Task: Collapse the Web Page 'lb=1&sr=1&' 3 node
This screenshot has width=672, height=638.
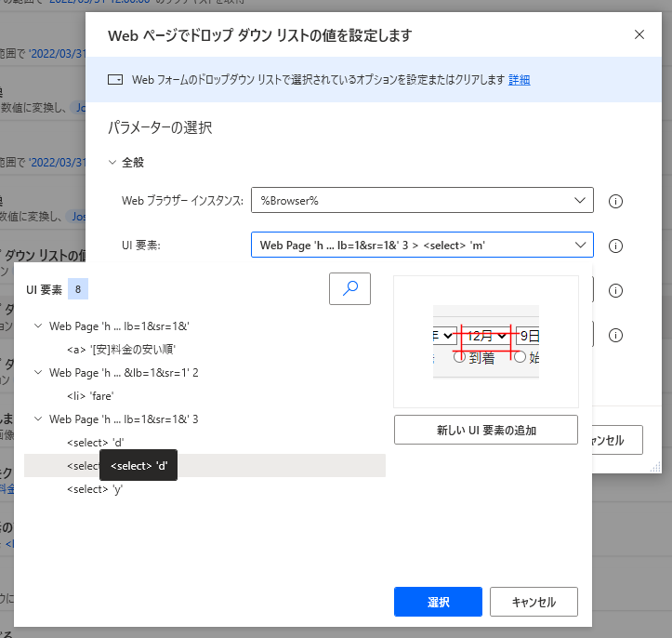Action: tap(38, 419)
